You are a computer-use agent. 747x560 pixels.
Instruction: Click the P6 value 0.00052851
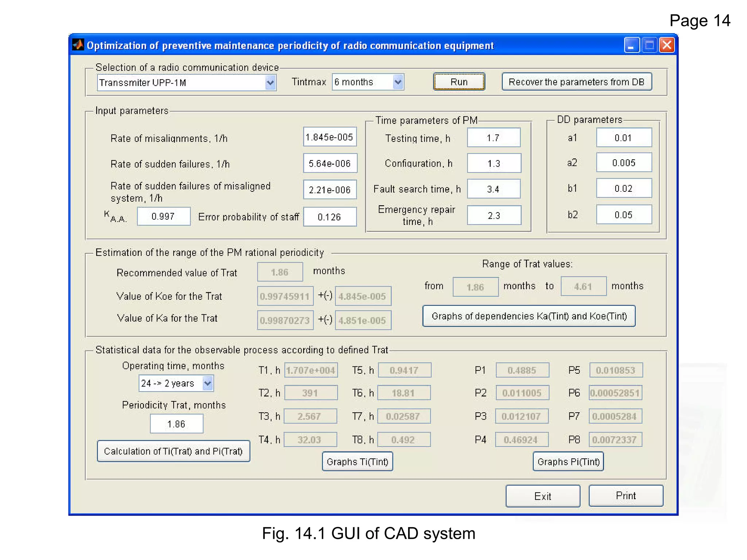coord(615,393)
